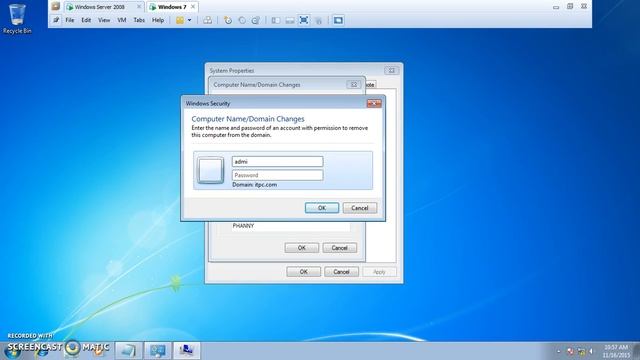Open the View menu

tap(104, 20)
